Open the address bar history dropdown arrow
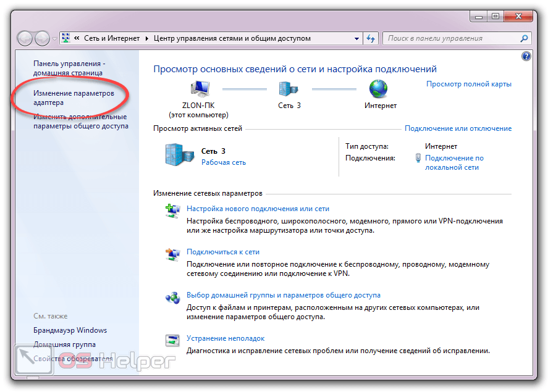The height and width of the screenshot is (392, 548). (356, 38)
